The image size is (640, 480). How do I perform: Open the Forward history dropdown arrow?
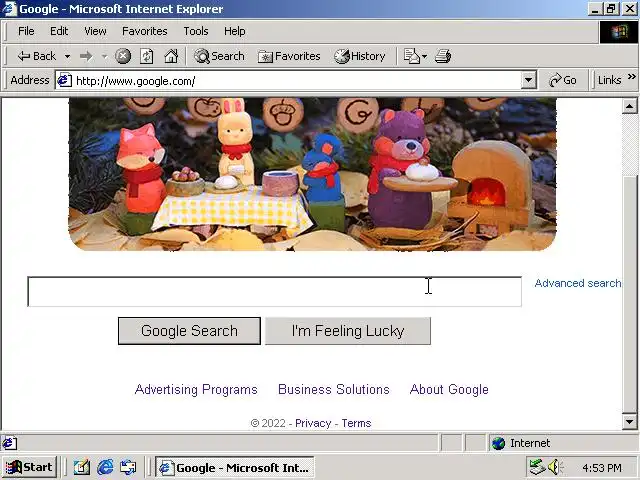tap(104, 56)
